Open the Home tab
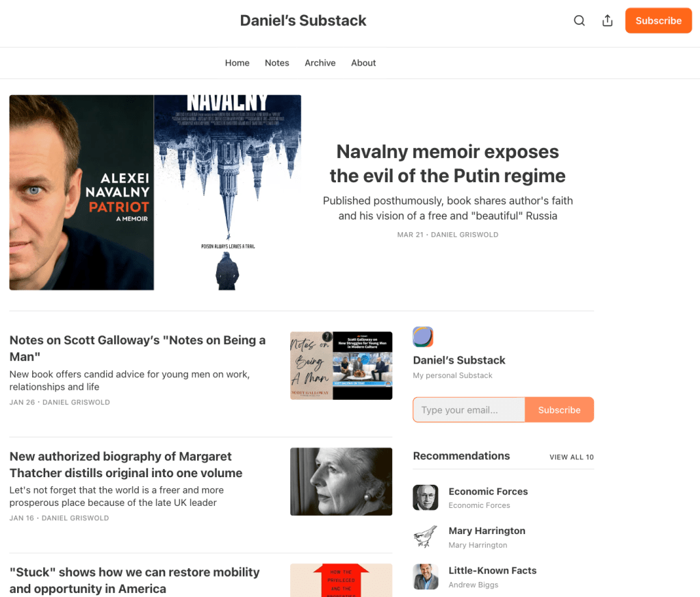Viewport: 700px width, 597px height. point(237,63)
